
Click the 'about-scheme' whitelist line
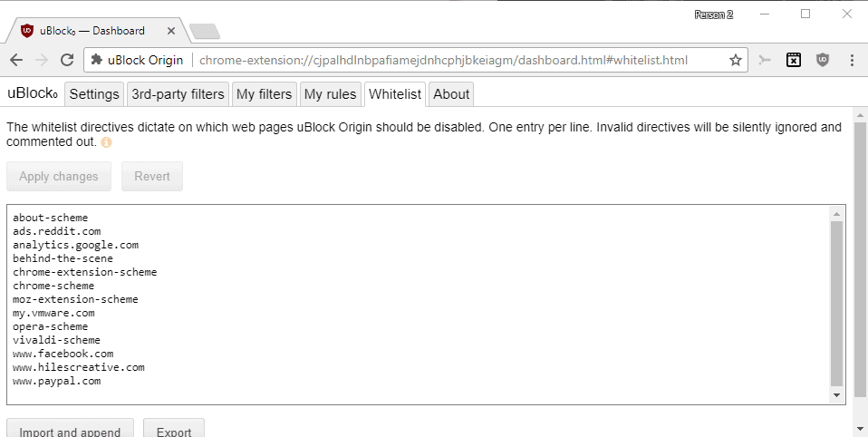(51, 218)
